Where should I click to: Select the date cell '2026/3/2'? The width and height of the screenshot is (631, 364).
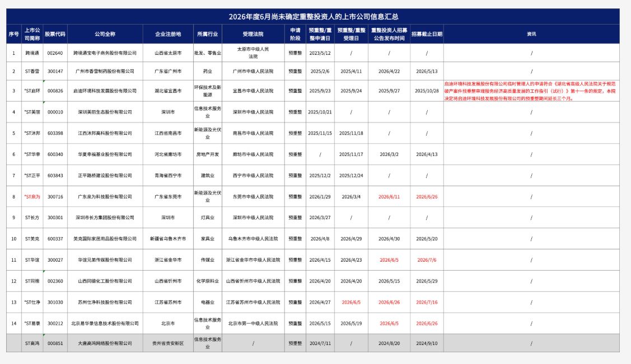point(389,154)
